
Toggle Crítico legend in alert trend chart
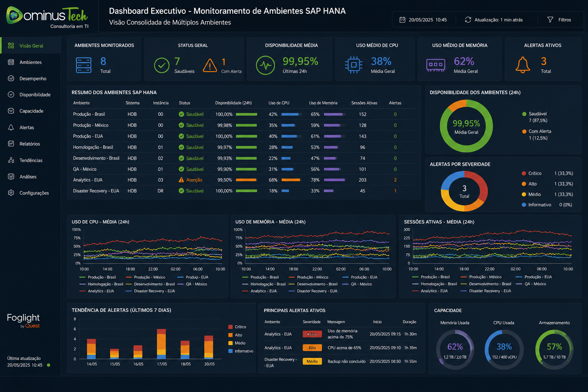(237, 327)
